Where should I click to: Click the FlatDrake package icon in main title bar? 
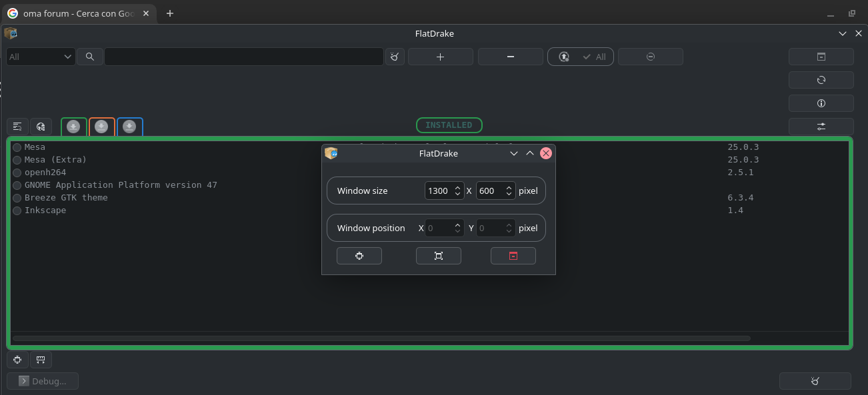(10, 33)
